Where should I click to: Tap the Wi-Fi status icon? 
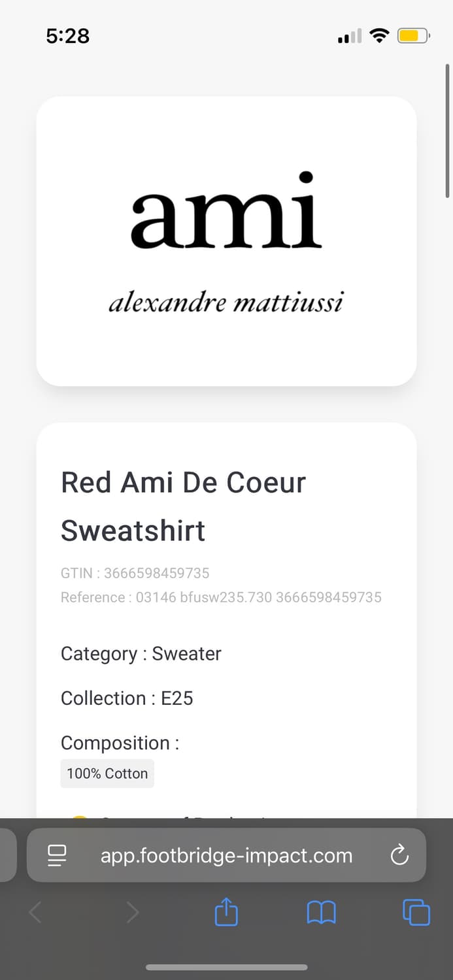[379, 36]
